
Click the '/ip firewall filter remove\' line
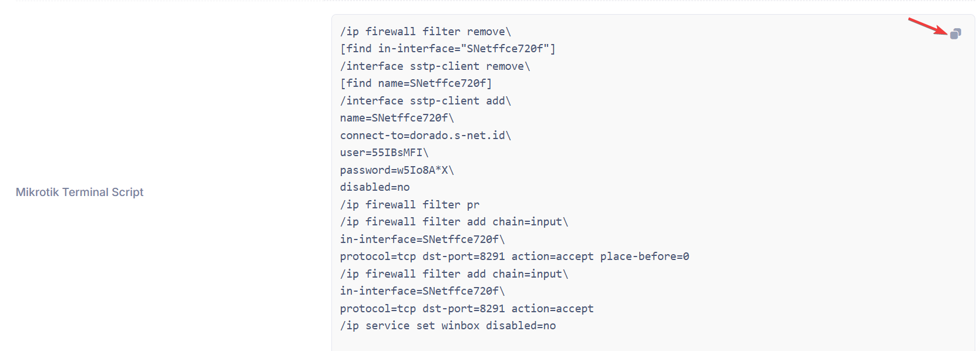pyautogui.click(x=425, y=32)
